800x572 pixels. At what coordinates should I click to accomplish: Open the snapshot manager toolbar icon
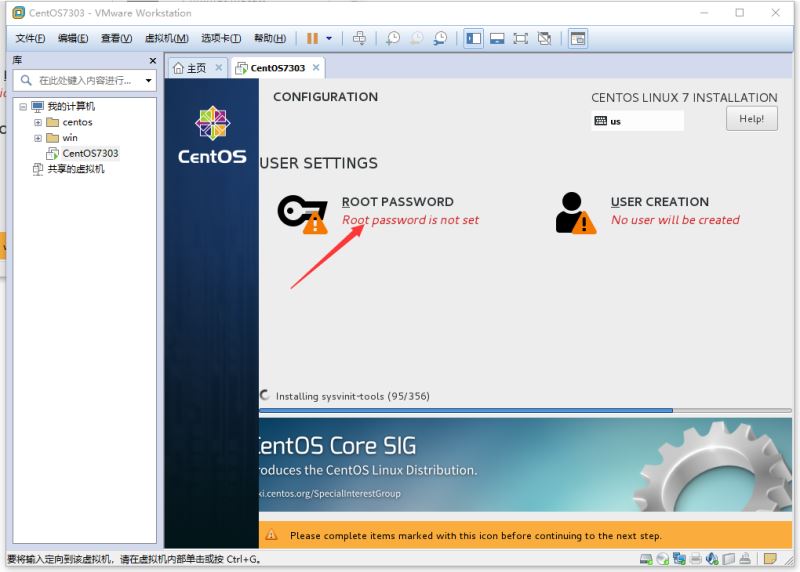click(439, 38)
